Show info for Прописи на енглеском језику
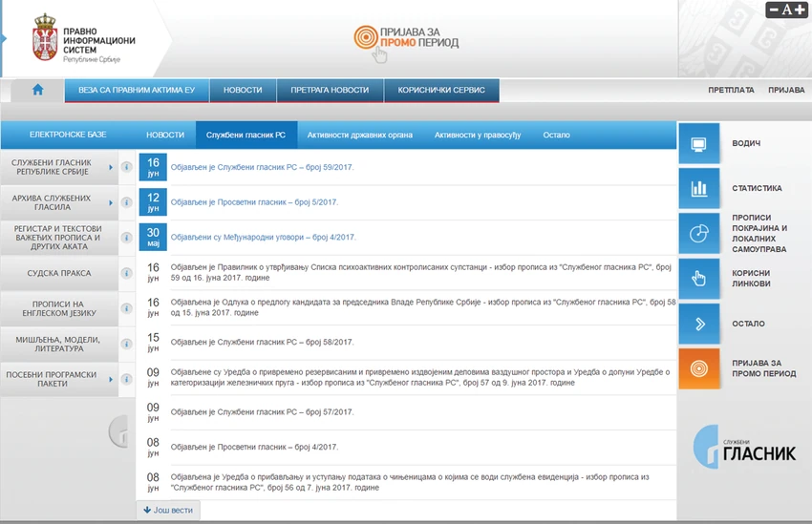This screenshot has height=524, width=812. coord(126,308)
